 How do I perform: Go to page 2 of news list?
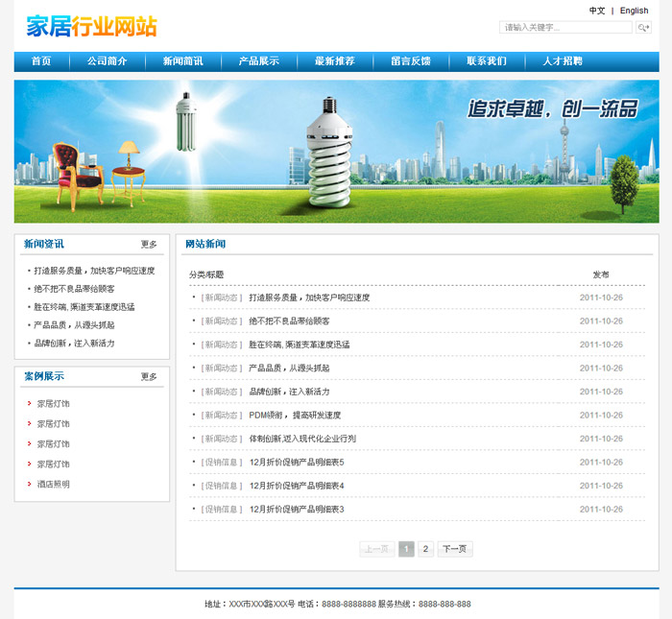pos(426,549)
